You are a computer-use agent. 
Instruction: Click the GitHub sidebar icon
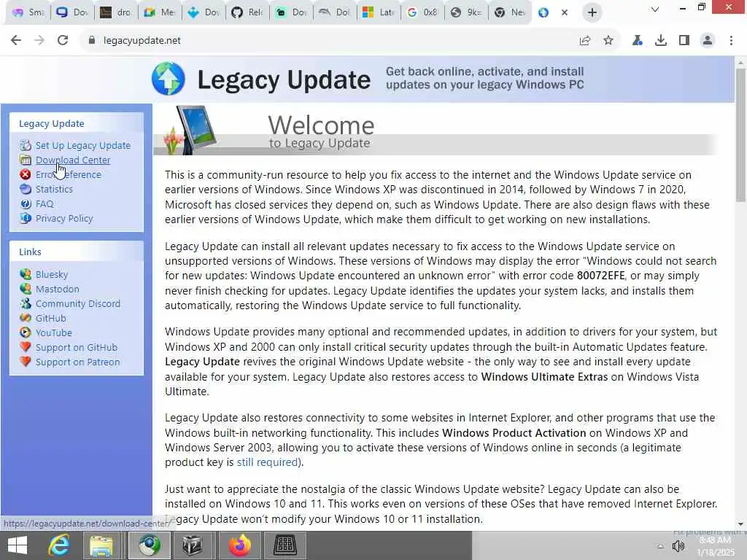pos(26,318)
